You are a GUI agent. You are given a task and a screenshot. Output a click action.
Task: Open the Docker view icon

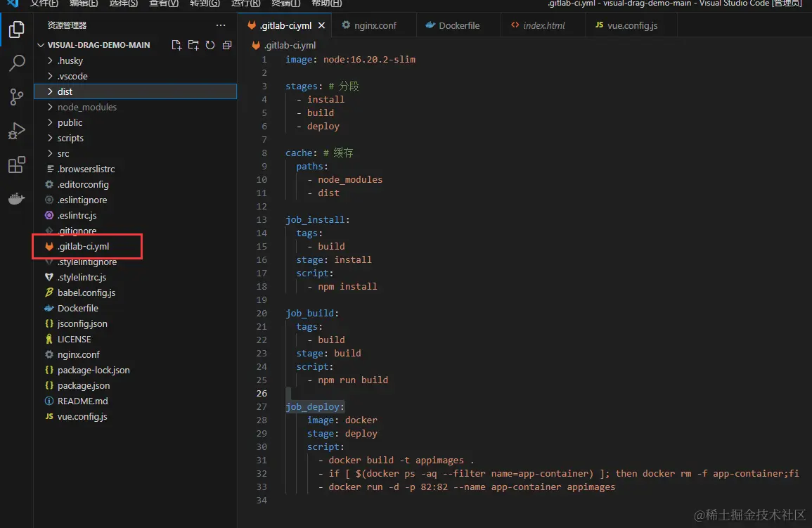(16, 199)
